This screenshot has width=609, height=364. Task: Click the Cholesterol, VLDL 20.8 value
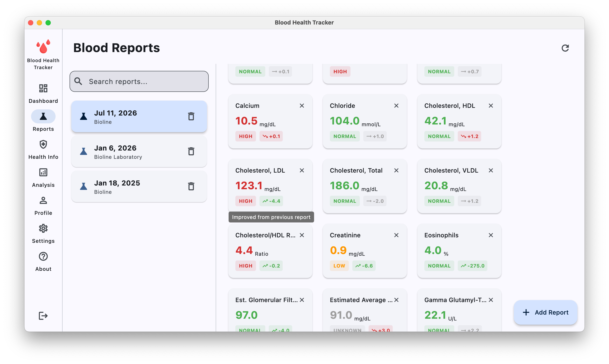436,186
